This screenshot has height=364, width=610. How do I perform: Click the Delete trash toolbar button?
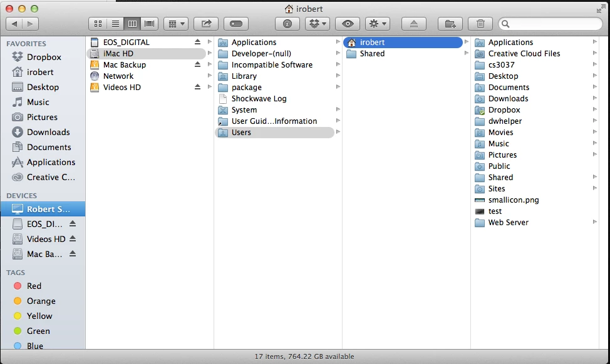point(480,24)
